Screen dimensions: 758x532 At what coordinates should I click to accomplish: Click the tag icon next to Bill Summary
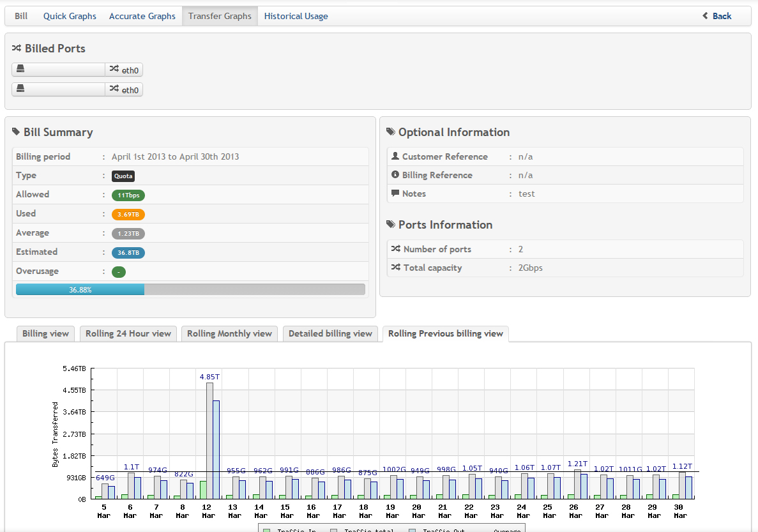point(16,132)
